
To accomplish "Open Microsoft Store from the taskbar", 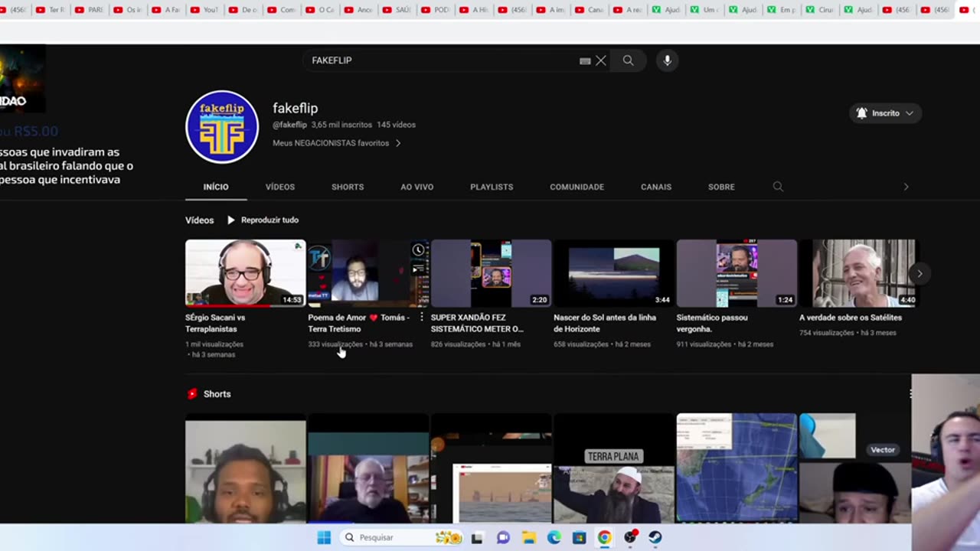I will pyautogui.click(x=580, y=538).
